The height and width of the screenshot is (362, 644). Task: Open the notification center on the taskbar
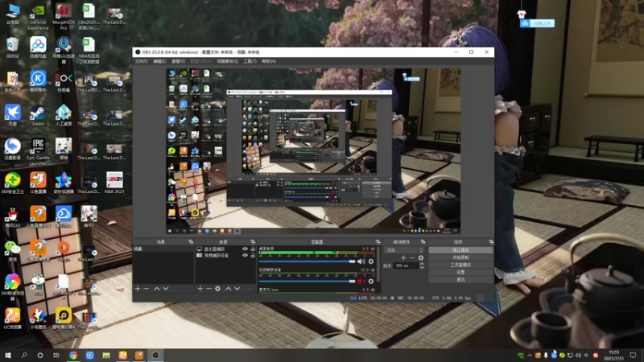click(x=633, y=356)
